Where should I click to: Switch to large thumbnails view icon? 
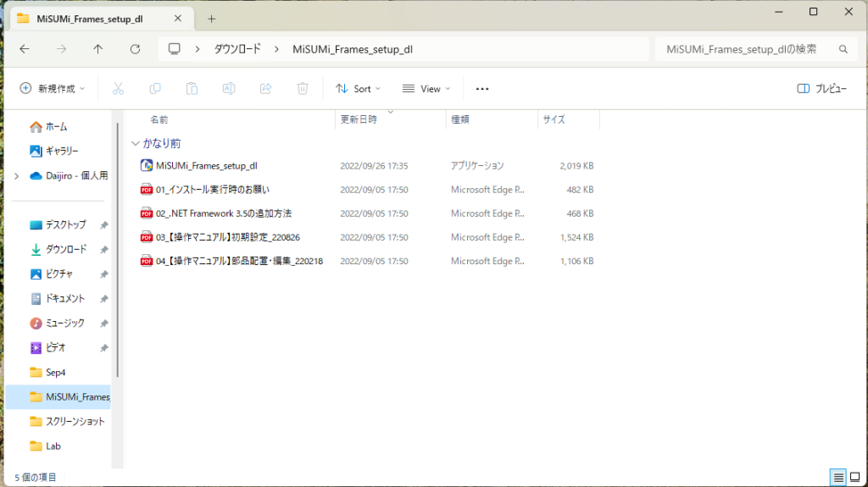pyautogui.click(x=855, y=478)
